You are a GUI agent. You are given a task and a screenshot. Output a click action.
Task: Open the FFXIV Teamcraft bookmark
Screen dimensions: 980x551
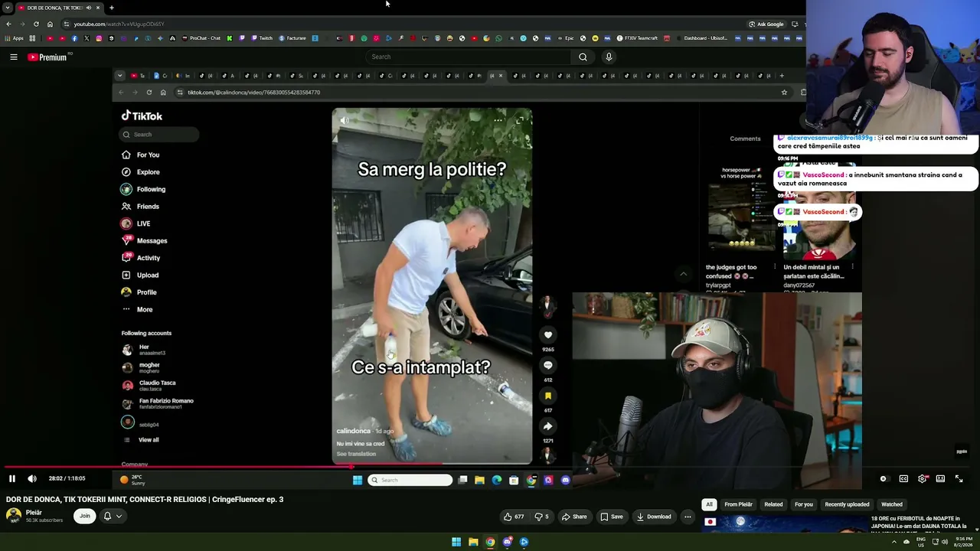[638, 38]
